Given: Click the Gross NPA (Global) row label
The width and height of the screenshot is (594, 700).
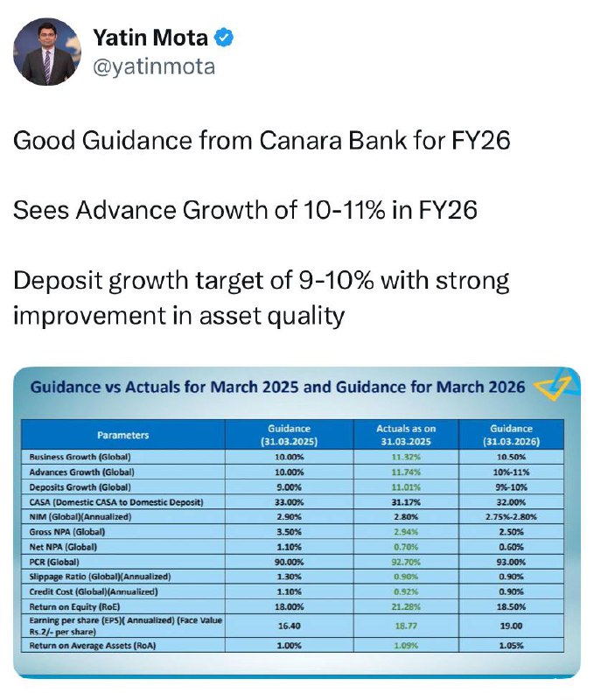Looking at the screenshot, I should tap(67, 532).
